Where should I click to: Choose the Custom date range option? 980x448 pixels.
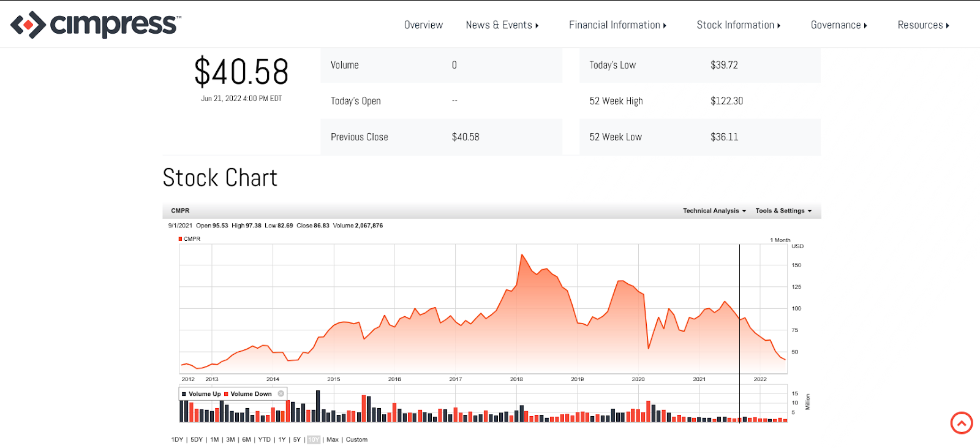pos(356,439)
